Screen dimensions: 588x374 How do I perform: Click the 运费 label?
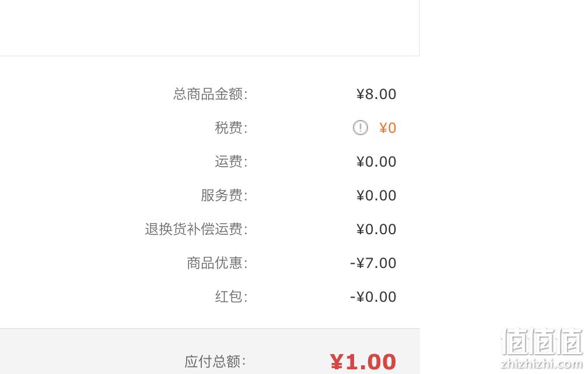(231, 161)
